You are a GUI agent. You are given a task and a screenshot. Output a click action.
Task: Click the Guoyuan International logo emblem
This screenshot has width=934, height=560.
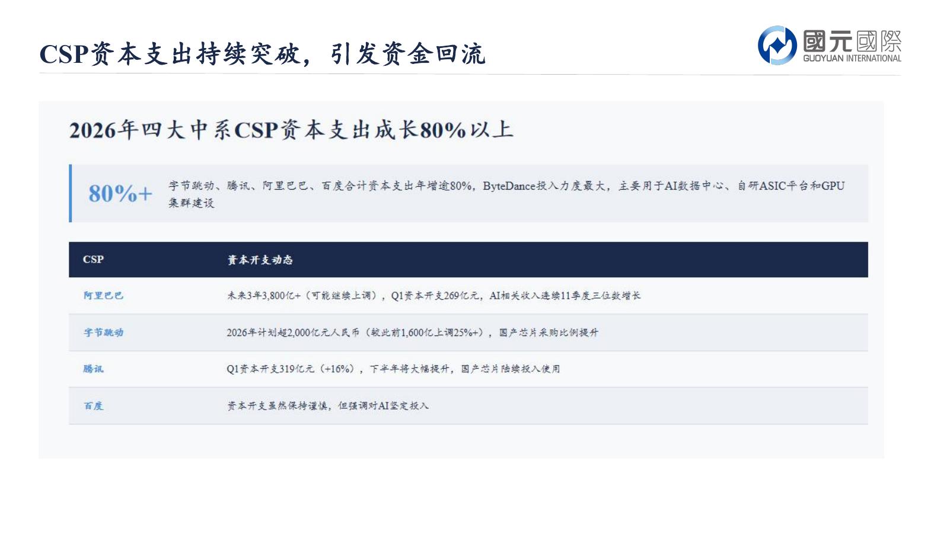tap(777, 45)
